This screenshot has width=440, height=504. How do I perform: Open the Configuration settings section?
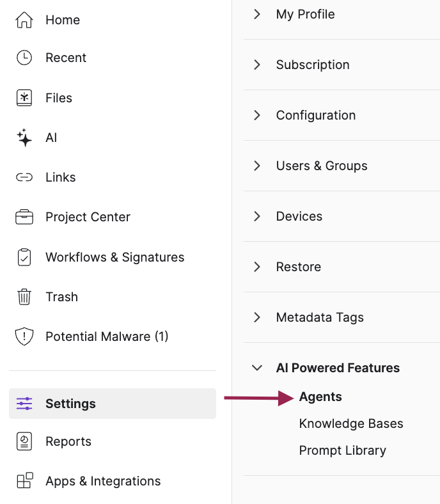[315, 115]
